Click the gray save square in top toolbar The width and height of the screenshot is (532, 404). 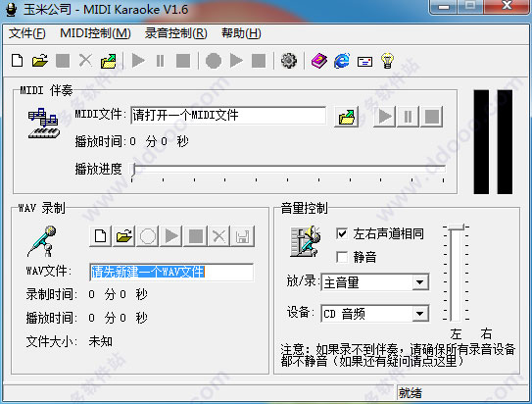[x=63, y=61]
